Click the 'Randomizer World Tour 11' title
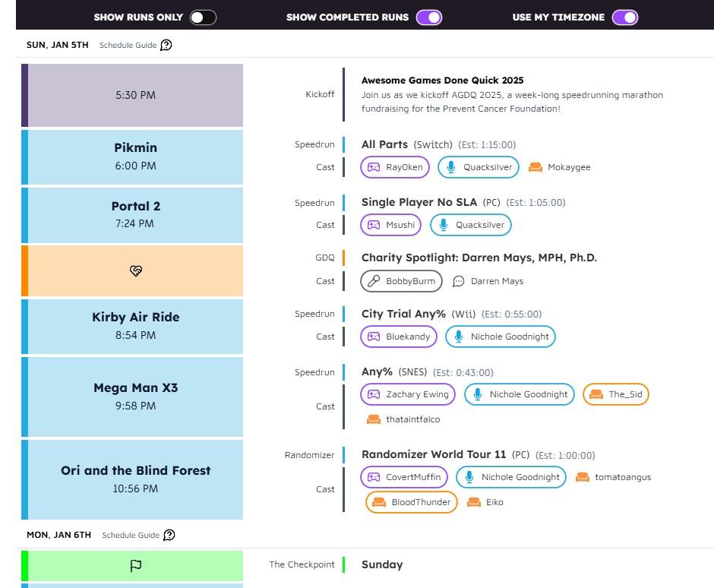The width and height of the screenshot is (714, 588). (x=434, y=454)
